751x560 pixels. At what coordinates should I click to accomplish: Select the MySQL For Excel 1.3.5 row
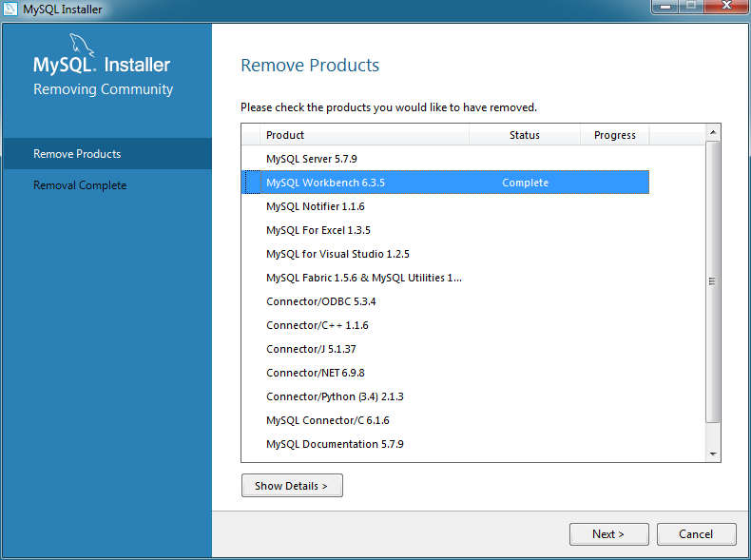[x=446, y=230]
